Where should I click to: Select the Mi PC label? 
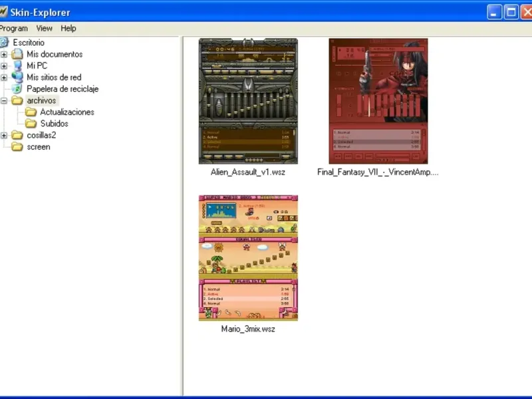[x=37, y=65]
